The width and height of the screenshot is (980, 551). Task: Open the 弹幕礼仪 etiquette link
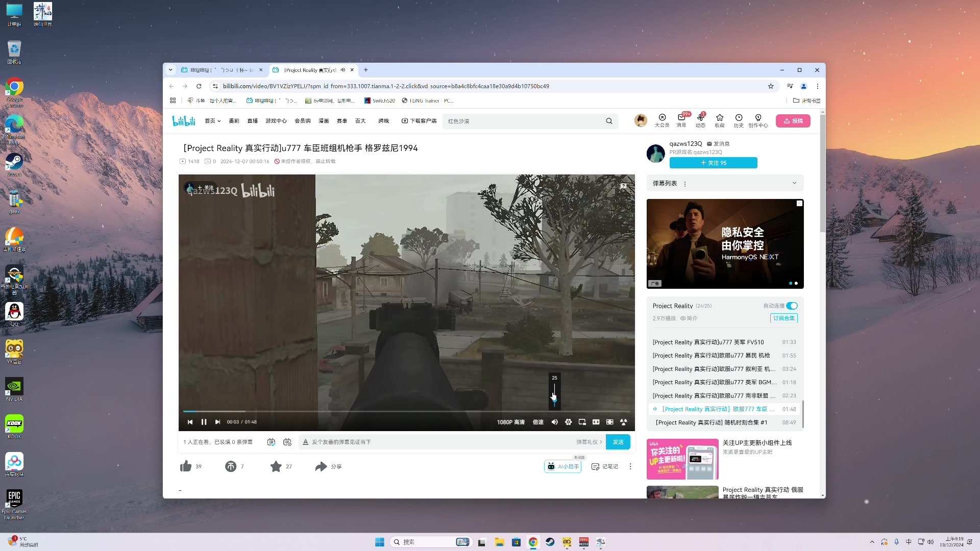pos(589,442)
